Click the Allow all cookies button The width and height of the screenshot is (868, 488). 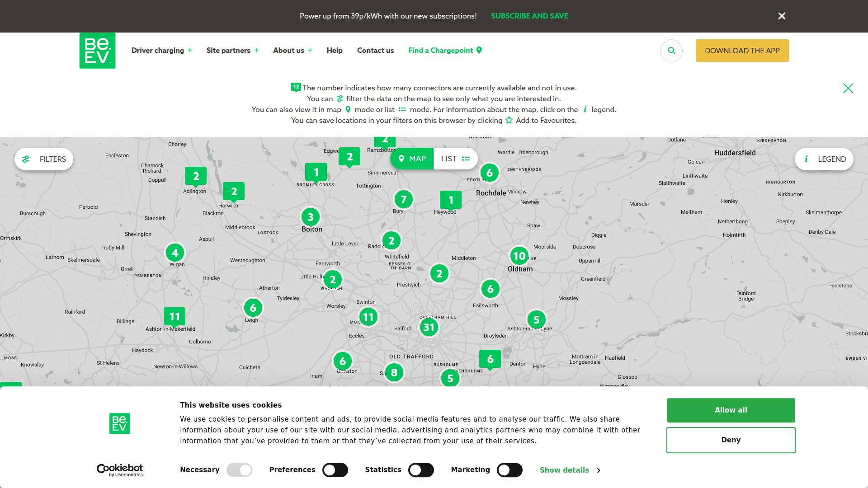(731, 410)
